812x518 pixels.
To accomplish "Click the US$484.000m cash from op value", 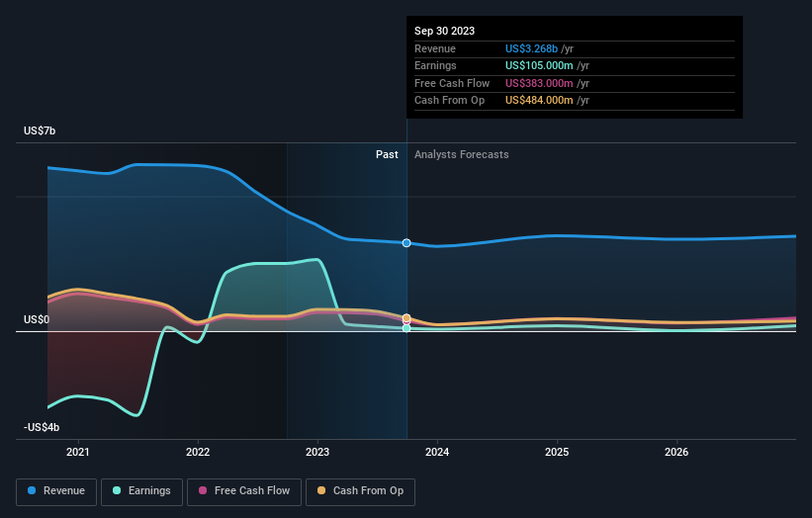I will click(x=539, y=101).
